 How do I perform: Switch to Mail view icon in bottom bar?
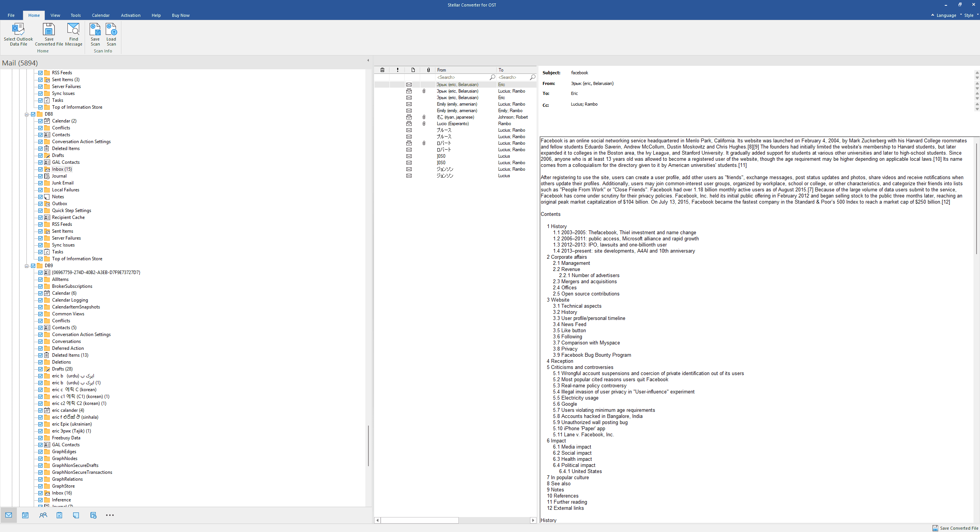(8, 515)
